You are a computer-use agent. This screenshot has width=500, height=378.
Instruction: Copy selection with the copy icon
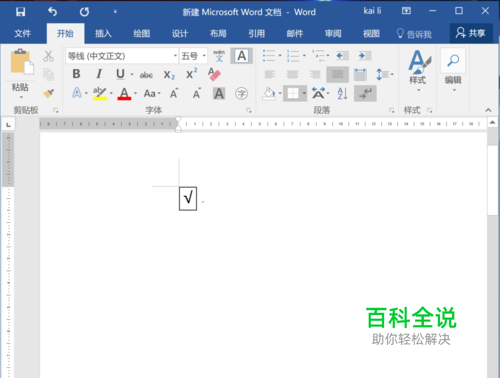tap(48, 75)
